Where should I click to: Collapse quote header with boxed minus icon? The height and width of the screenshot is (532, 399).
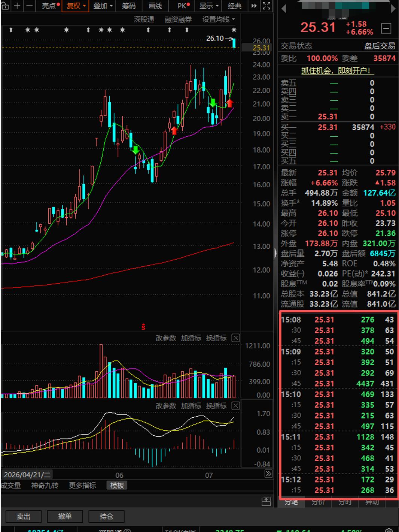pos(386,28)
